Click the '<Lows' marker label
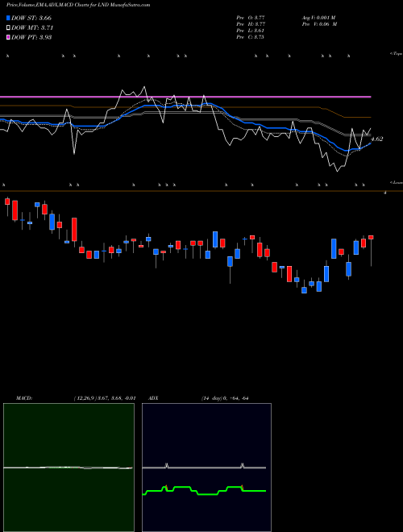 point(397,182)
